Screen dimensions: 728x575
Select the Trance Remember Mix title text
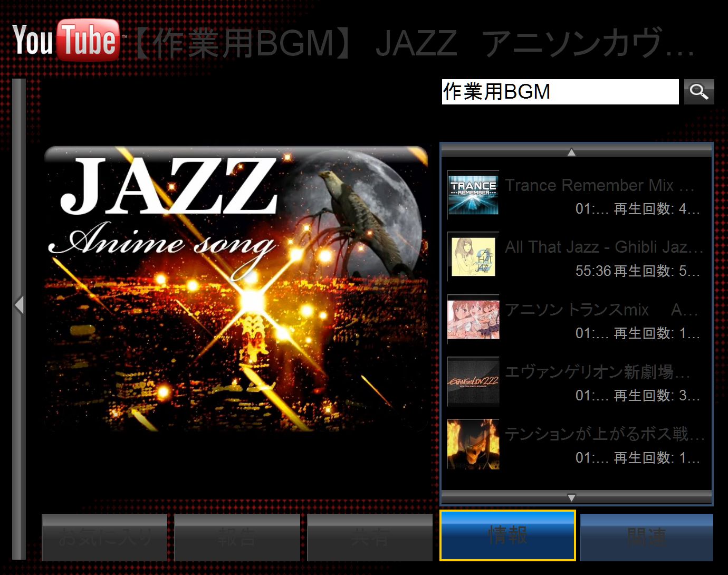pos(599,185)
